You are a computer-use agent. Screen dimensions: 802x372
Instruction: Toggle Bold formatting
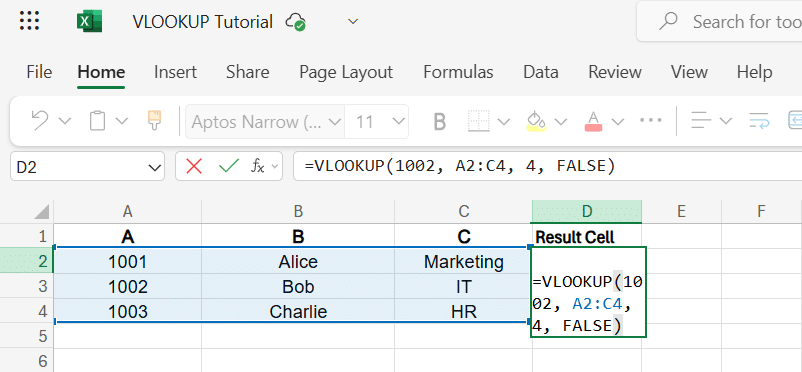(439, 121)
